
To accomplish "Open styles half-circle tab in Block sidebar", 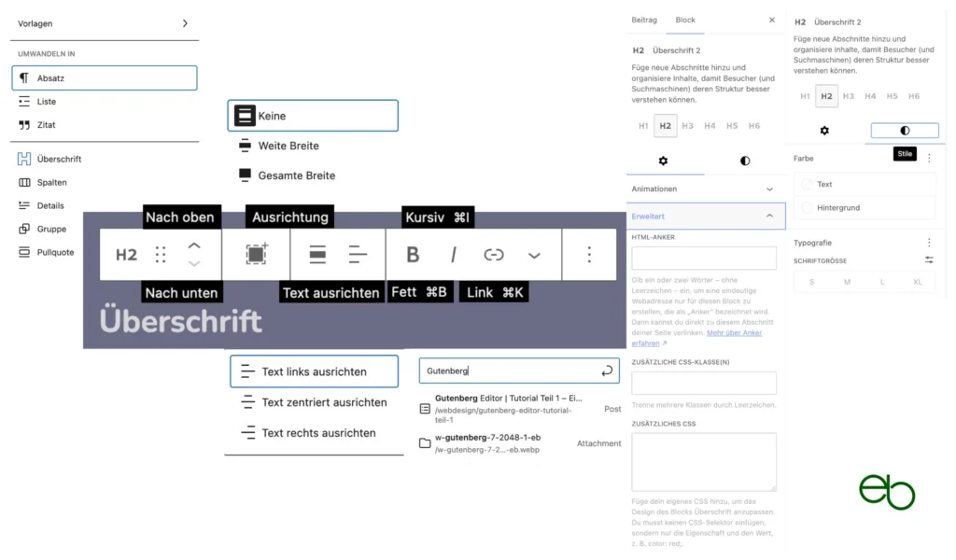I will pyautogui.click(x=745, y=161).
